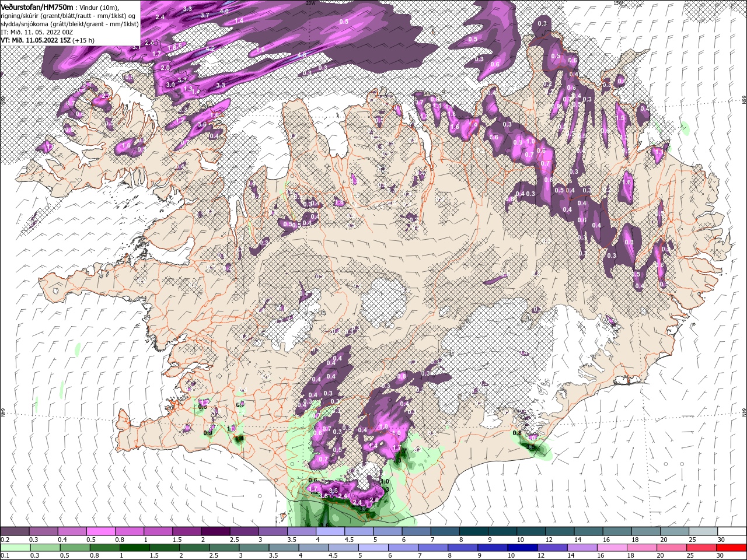This screenshot has width=747, height=560.
Task: Click the 'rigning/skúrir' legend description line
Action: tap(68, 15)
